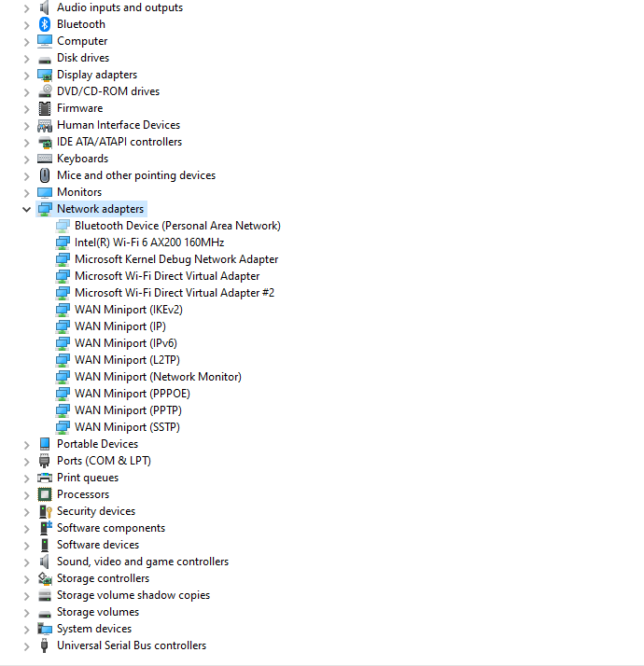Click the Disk drives icon

tap(45, 60)
